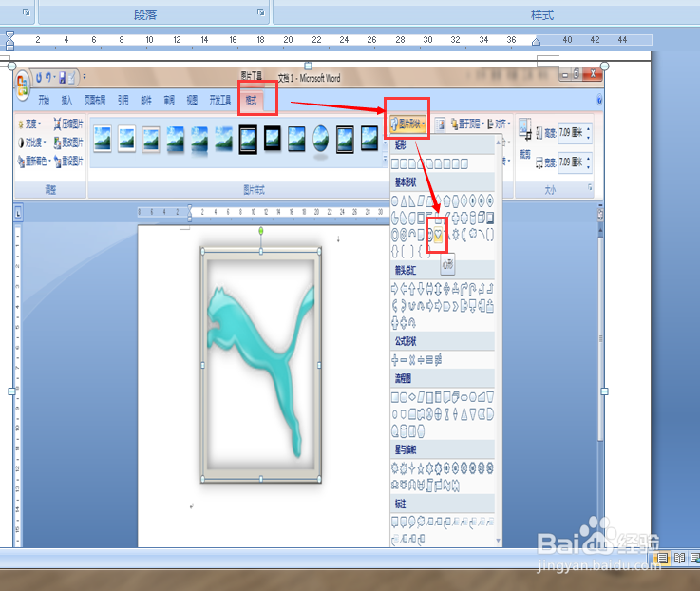Image resolution: width=700 pixels, height=591 pixels.
Task: Click the 高度 height value field
Action: pos(571,133)
